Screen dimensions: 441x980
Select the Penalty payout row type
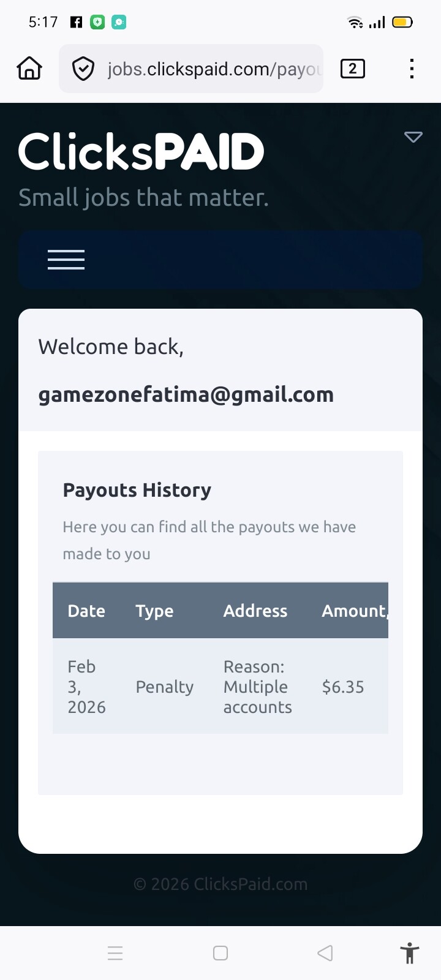point(164,687)
